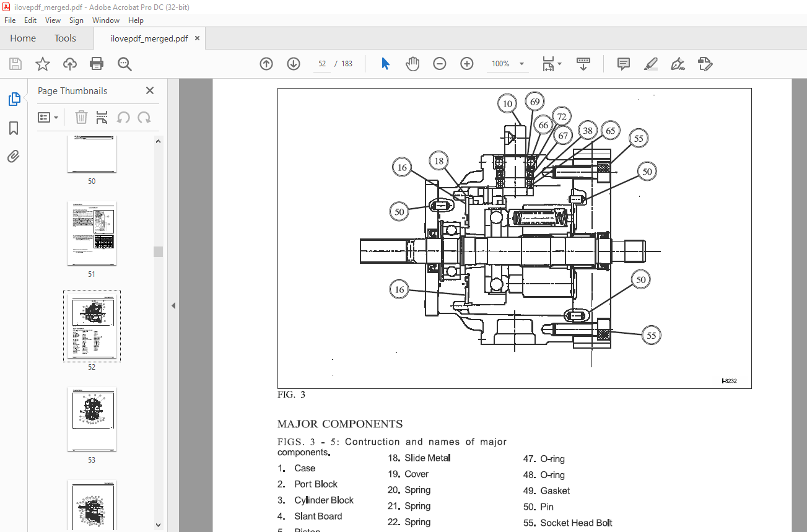
Task: Open the View menu
Action: click(53, 20)
